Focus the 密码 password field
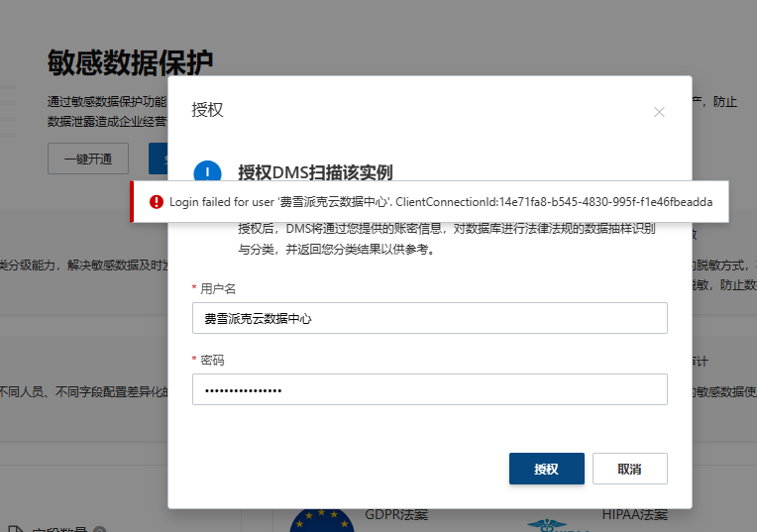Screen dimensions: 757x532 tap(430, 389)
